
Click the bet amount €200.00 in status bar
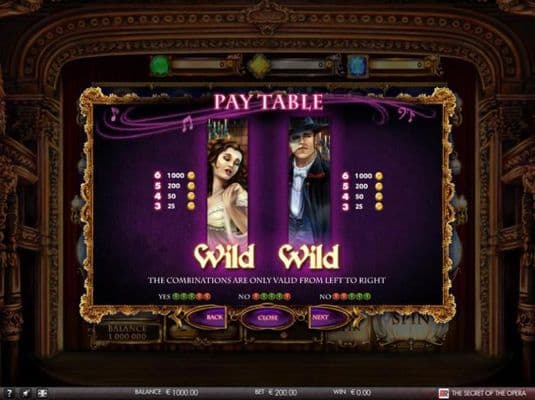(283, 392)
